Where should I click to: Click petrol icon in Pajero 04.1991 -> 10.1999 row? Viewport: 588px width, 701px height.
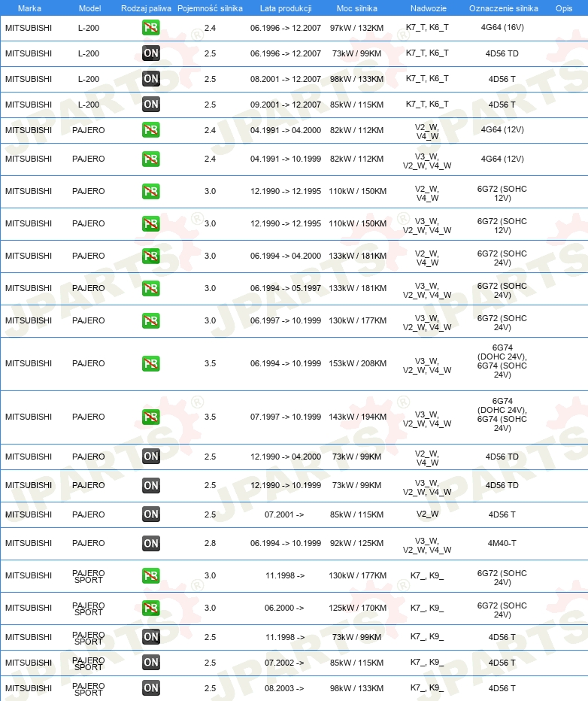[x=151, y=159]
